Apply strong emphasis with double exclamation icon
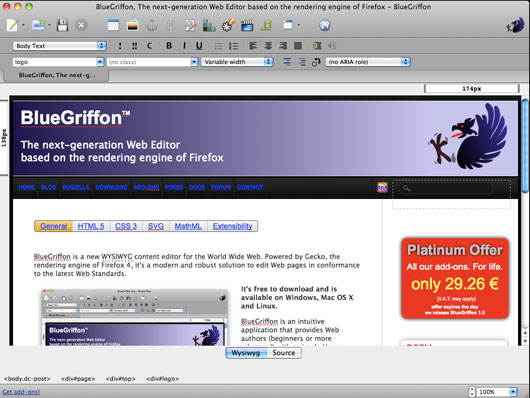This screenshot has height=398, width=530. point(135,46)
